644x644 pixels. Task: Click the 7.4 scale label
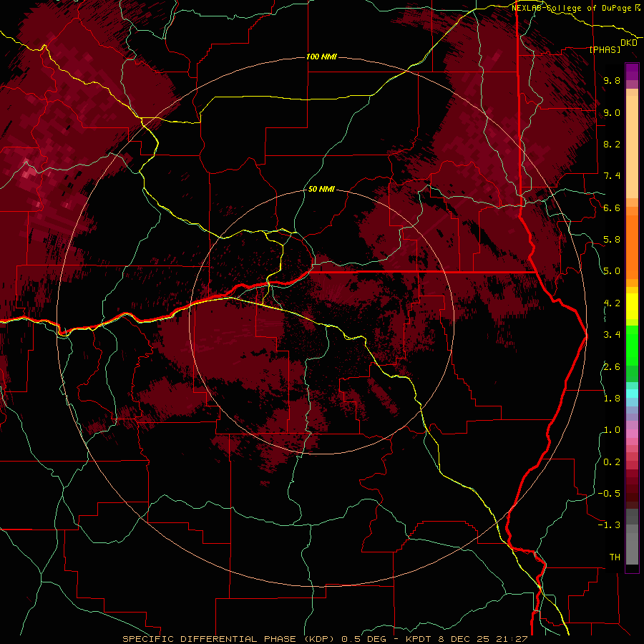click(612, 176)
